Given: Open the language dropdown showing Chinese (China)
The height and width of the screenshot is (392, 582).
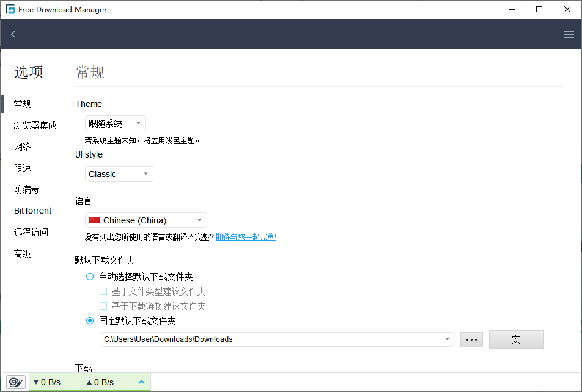Looking at the screenshot, I should click(x=146, y=220).
